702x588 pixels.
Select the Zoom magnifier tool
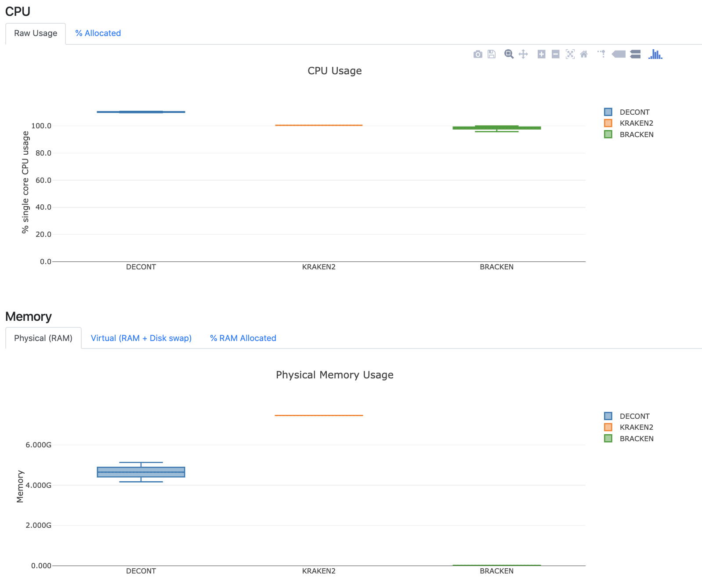tap(509, 54)
